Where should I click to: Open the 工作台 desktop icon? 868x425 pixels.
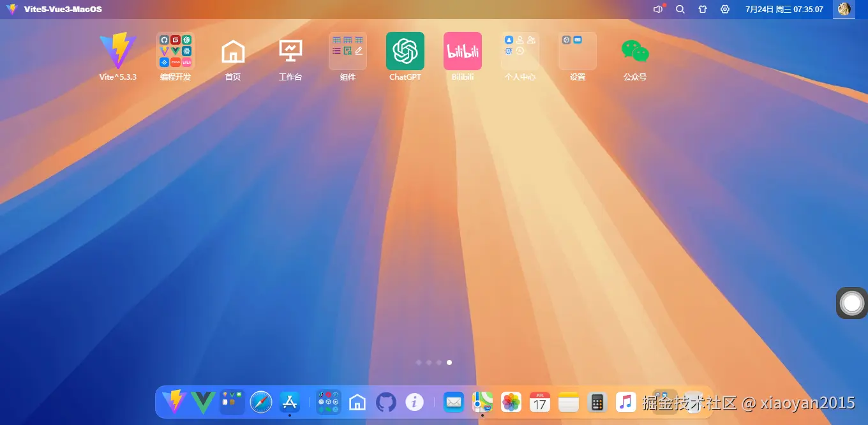pyautogui.click(x=290, y=51)
